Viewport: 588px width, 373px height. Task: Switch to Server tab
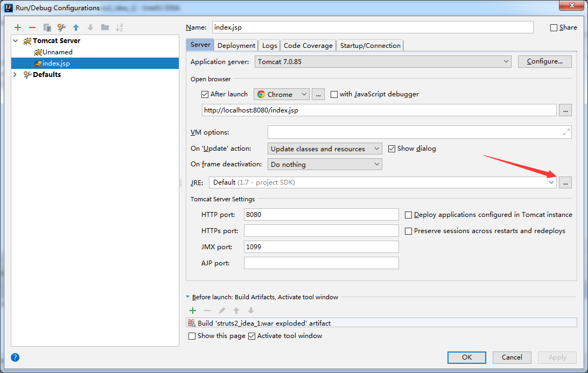200,45
